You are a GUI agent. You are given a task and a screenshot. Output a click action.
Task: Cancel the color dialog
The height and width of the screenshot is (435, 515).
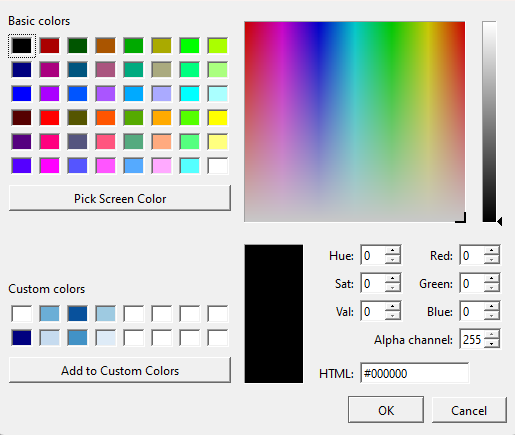click(469, 410)
